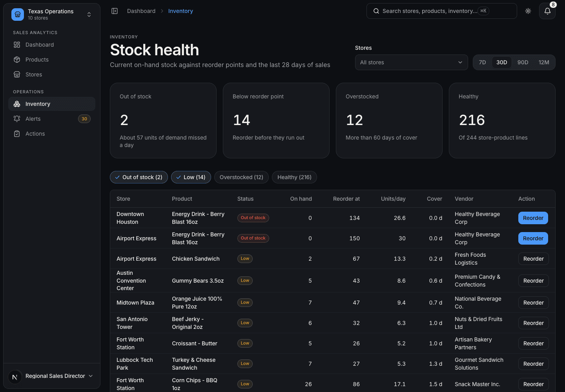Reorder Turkey & Cheese Sandwich
This screenshot has width=565, height=392.
coord(533,364)
